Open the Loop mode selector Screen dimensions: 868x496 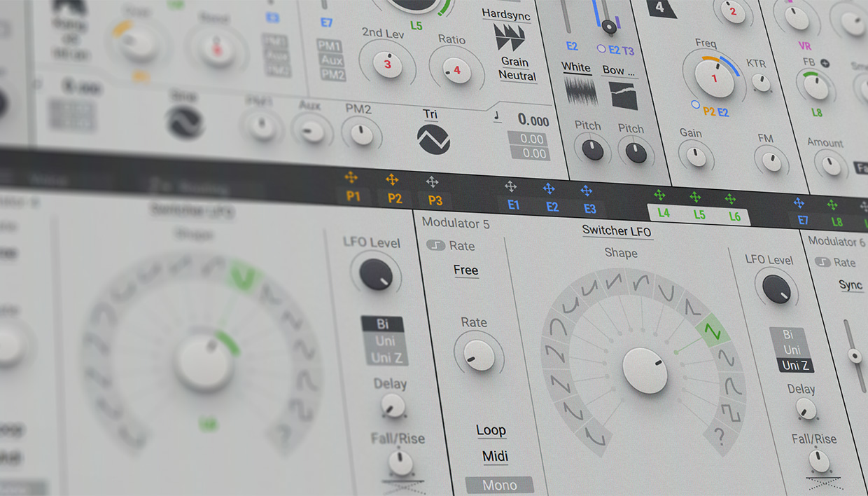(491, 430)
